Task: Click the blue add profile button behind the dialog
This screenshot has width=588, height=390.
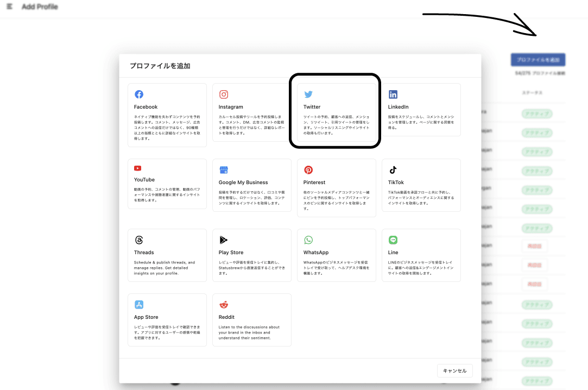Action: coord(538,60)
